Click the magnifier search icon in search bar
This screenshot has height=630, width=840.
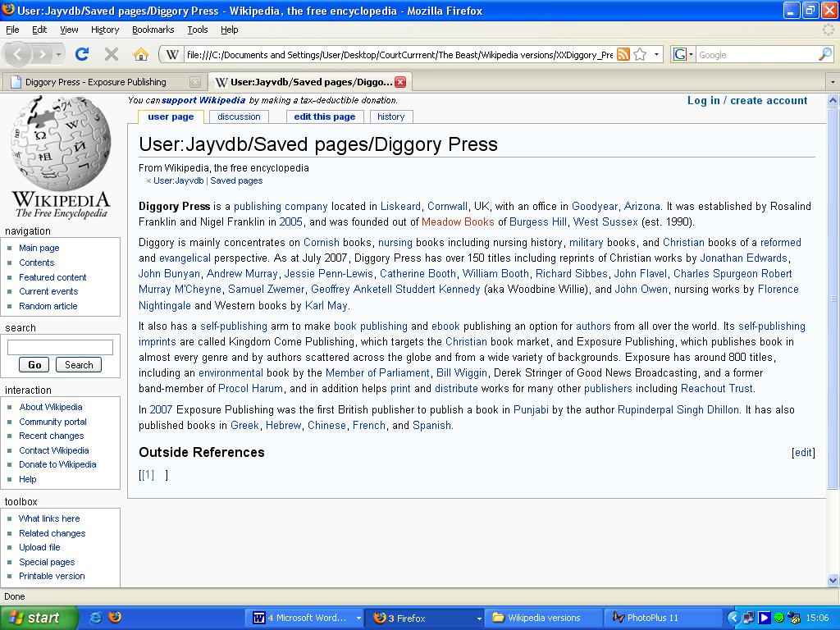825,54
